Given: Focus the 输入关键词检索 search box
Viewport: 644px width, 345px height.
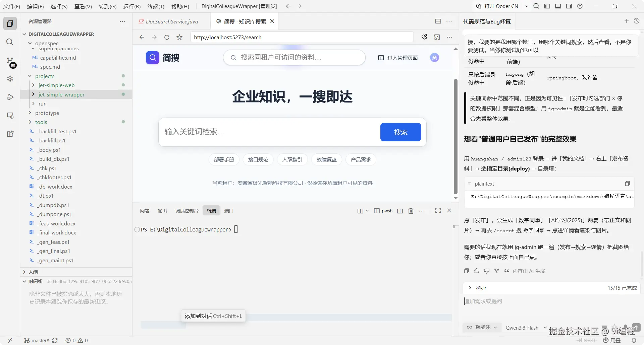Looking at the screenshot, I should 269,132.
